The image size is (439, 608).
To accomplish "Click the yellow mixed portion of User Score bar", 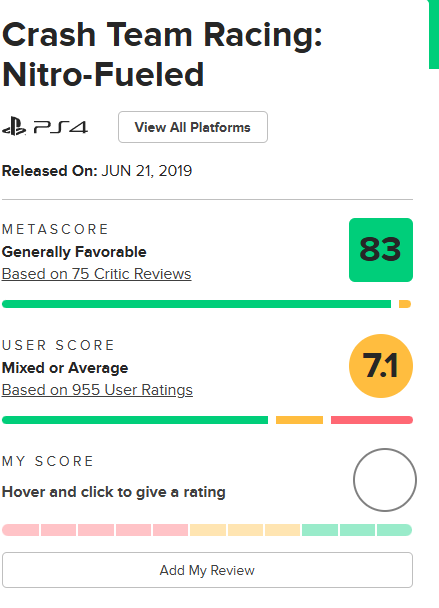I will coord(299,420).
